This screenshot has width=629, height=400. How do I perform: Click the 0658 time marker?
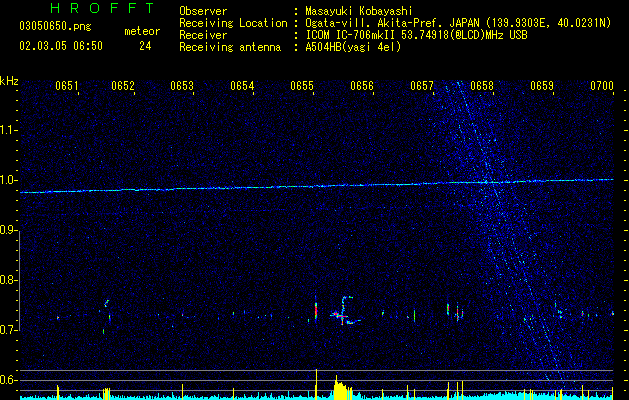482,86
